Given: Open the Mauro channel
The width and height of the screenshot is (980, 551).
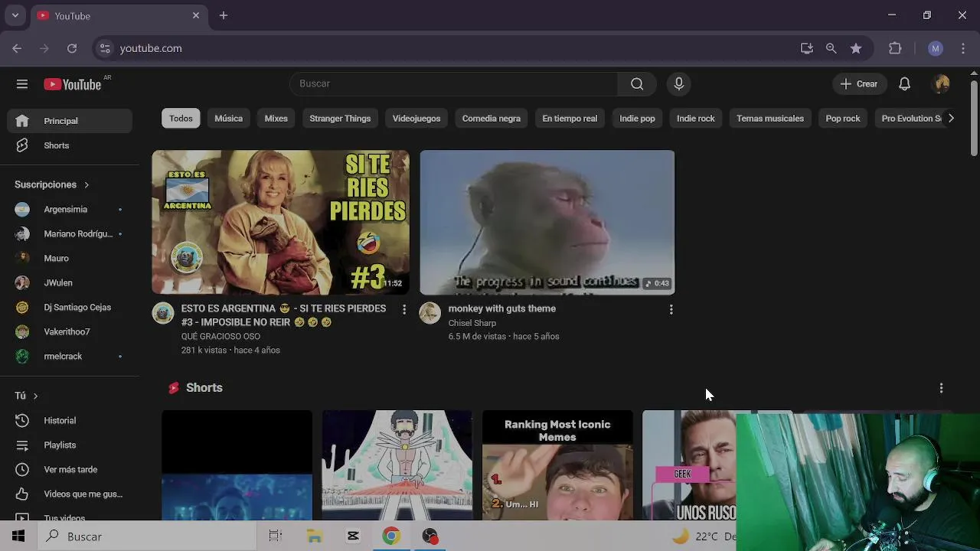Looking at the screenshot, I should (70, 258).
